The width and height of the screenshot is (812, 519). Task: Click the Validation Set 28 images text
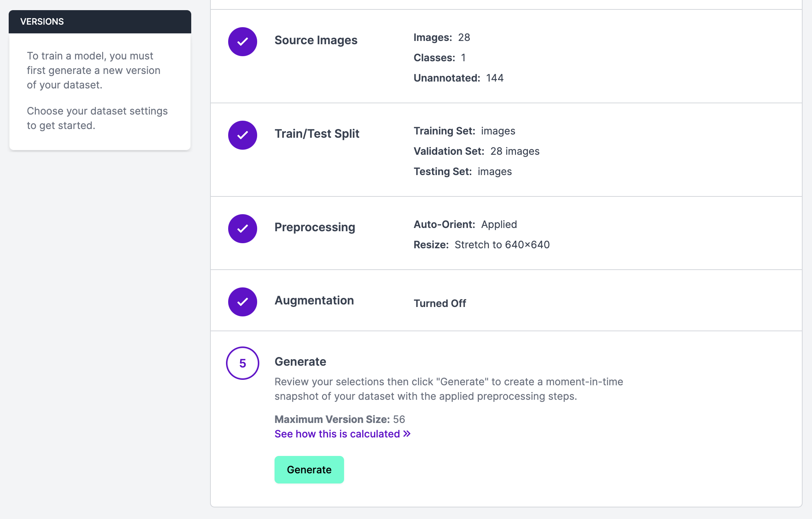point(476,151)
